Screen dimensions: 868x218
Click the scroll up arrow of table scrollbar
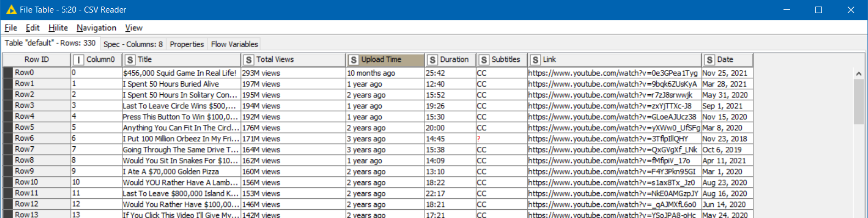[859, 73]
